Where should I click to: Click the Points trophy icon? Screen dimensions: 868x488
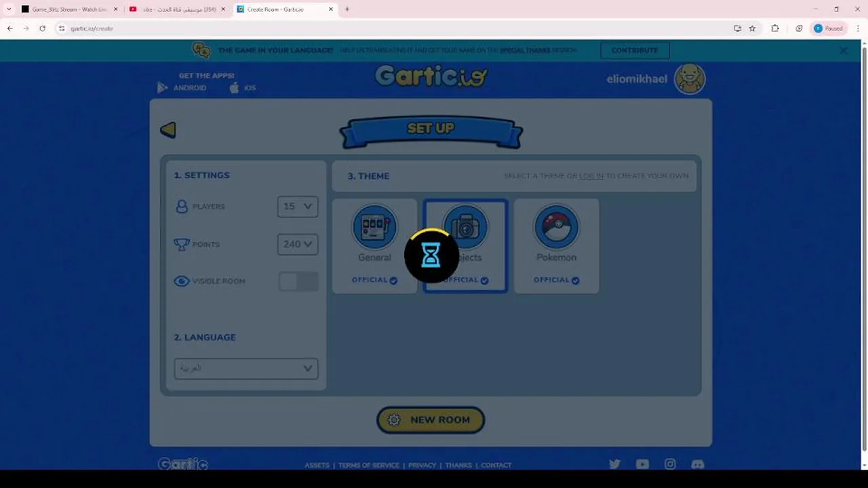(182, 244)
